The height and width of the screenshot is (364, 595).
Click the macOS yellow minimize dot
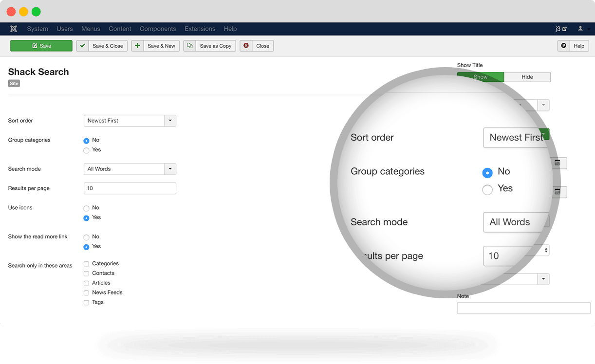[x=23, y=12]
